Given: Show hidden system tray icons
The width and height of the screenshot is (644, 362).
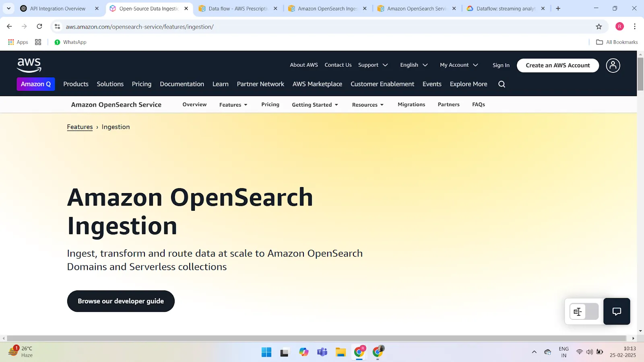Looking at the screenshot, I should click(534, 352).
